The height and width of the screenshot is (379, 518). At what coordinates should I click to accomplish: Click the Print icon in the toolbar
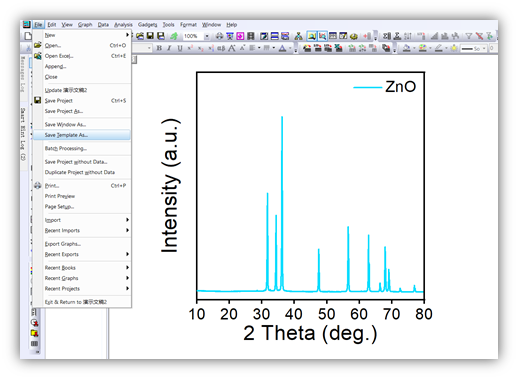[x=219, y=36]
